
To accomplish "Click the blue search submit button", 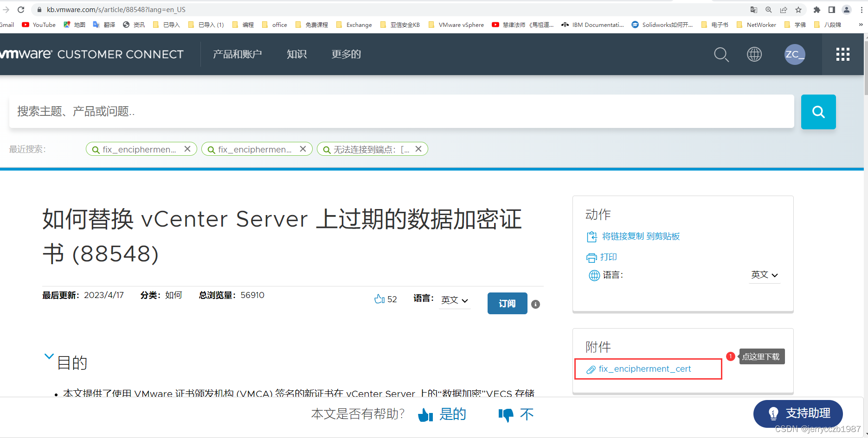I will (818, 112).
